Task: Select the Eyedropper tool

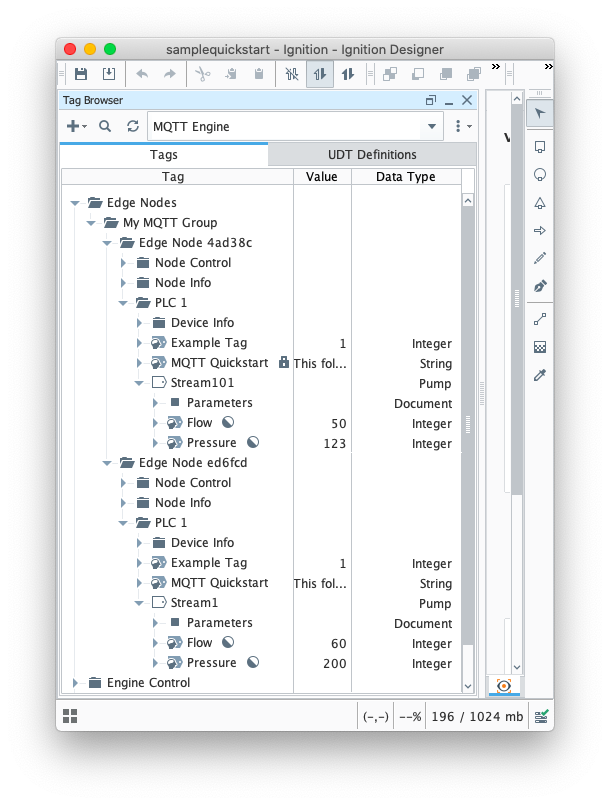Action: point(540,375)
